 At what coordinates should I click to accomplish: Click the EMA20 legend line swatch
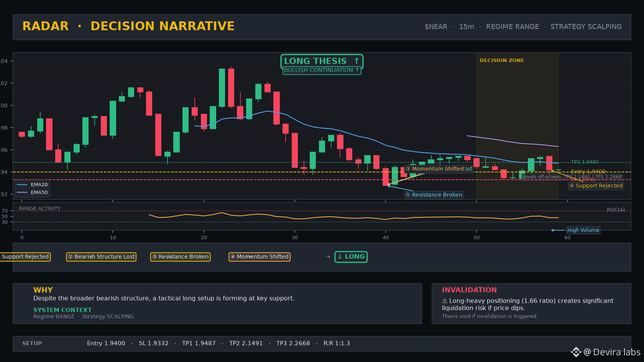coord(22,185)
